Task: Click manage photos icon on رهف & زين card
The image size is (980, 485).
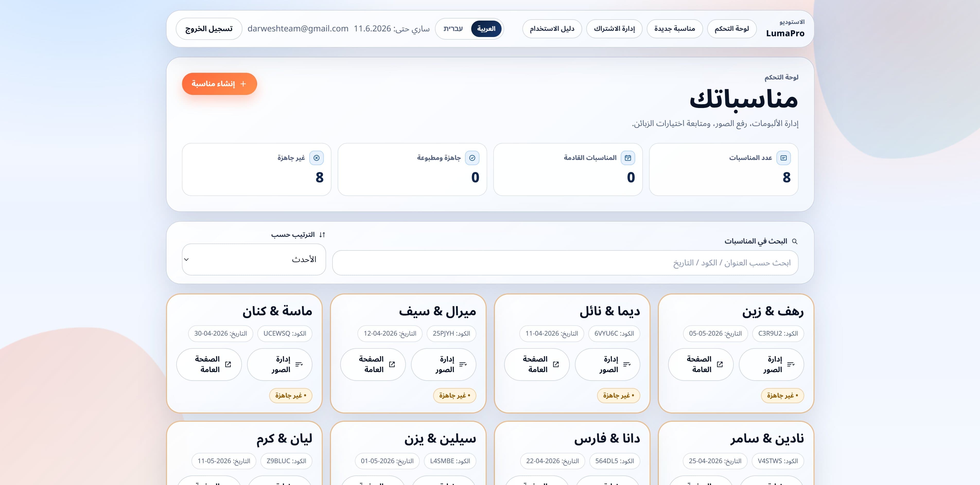Action: pyautogui.click(x=791, y=364)
